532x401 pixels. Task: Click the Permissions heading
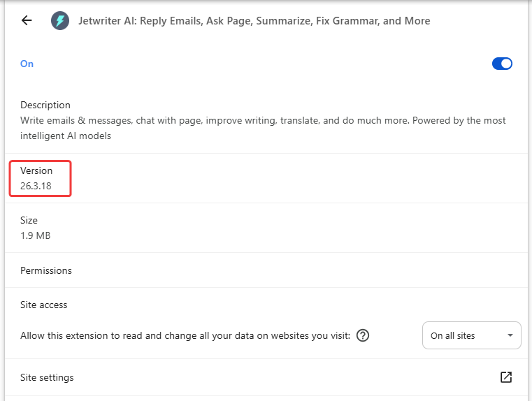46,270
